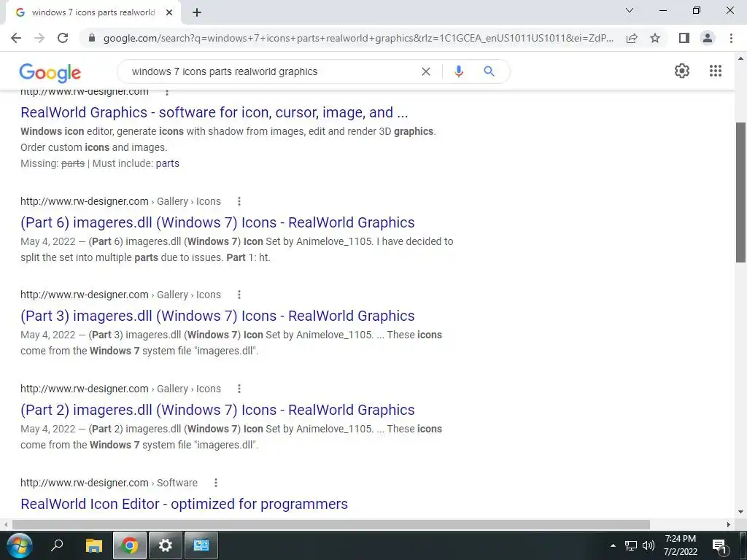Show hidden system tray icons
The image size is (747, 560).
coord(613,545)
